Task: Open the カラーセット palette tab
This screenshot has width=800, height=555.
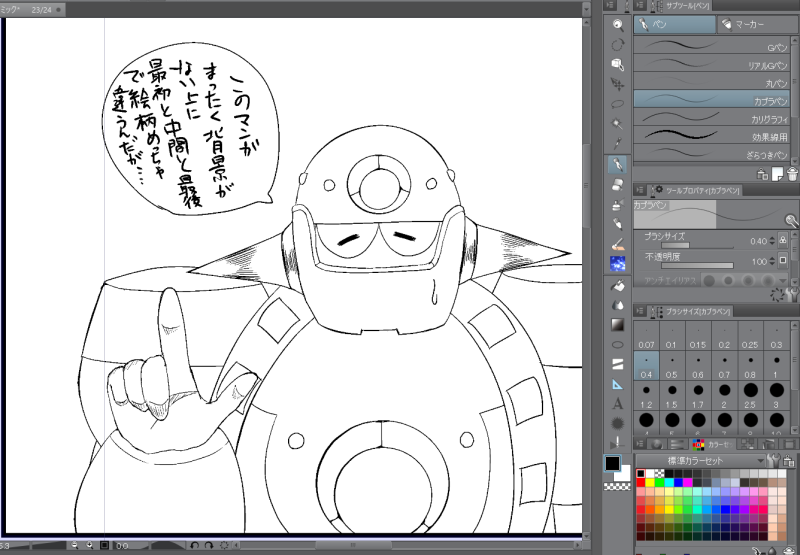Action: click(713, 444)
